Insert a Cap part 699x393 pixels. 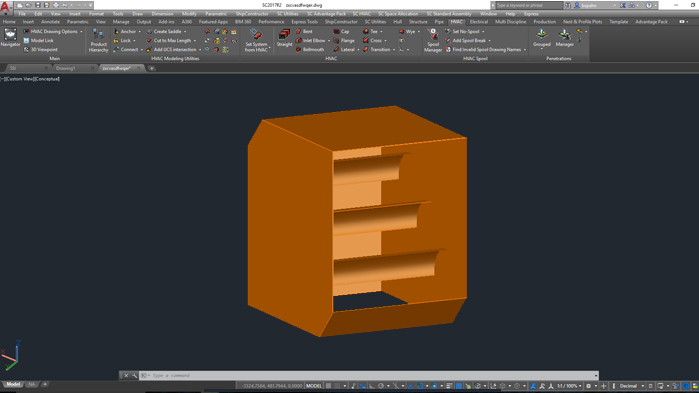tap(341, 32)
